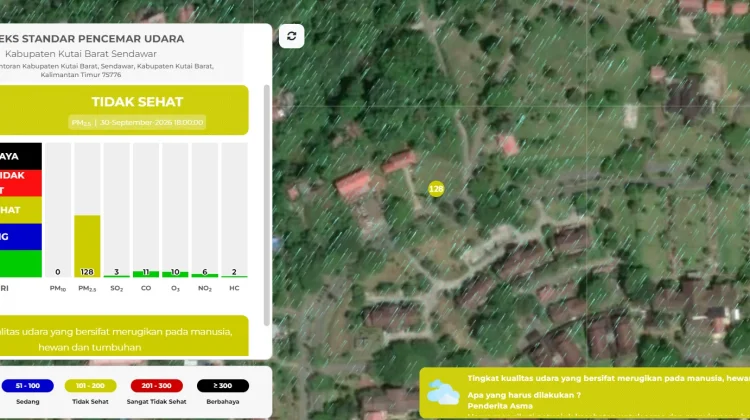Screen dimensions: 750x420
Task: Select the SO2 bar showing 3
Action: pos(117,210)
